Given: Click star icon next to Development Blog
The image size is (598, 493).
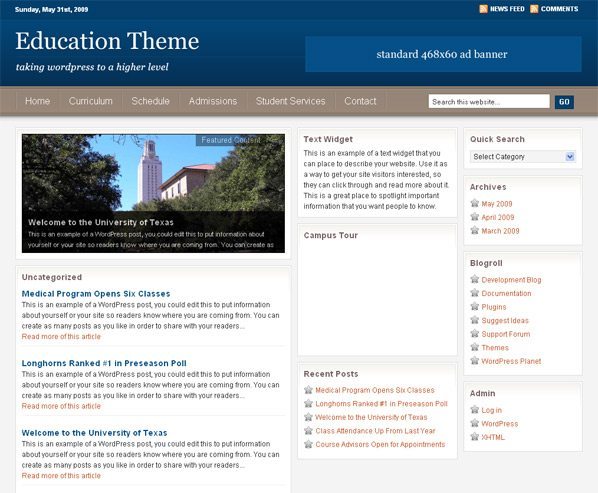Looking at the screenshot, I should coord(474,279).
